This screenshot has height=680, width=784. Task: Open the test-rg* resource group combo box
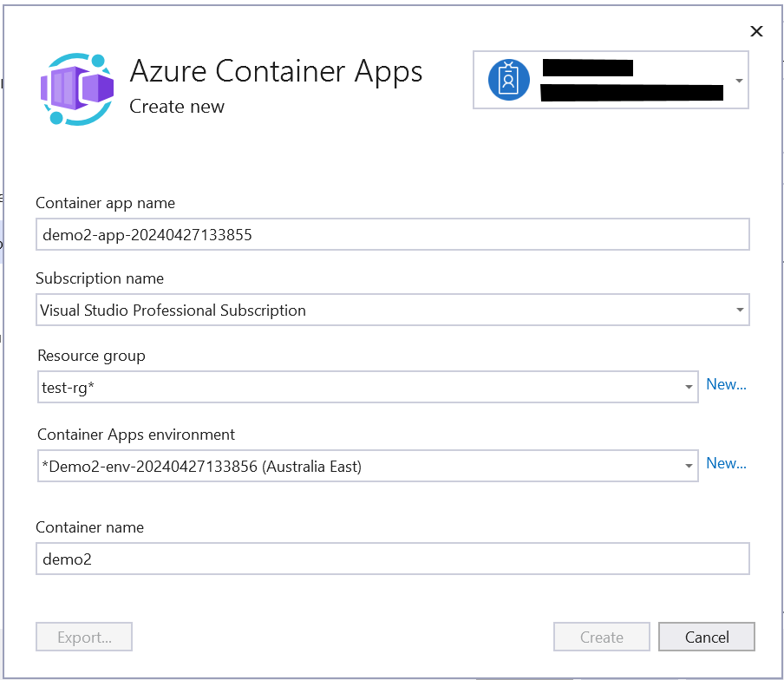(x=368, y=387)
